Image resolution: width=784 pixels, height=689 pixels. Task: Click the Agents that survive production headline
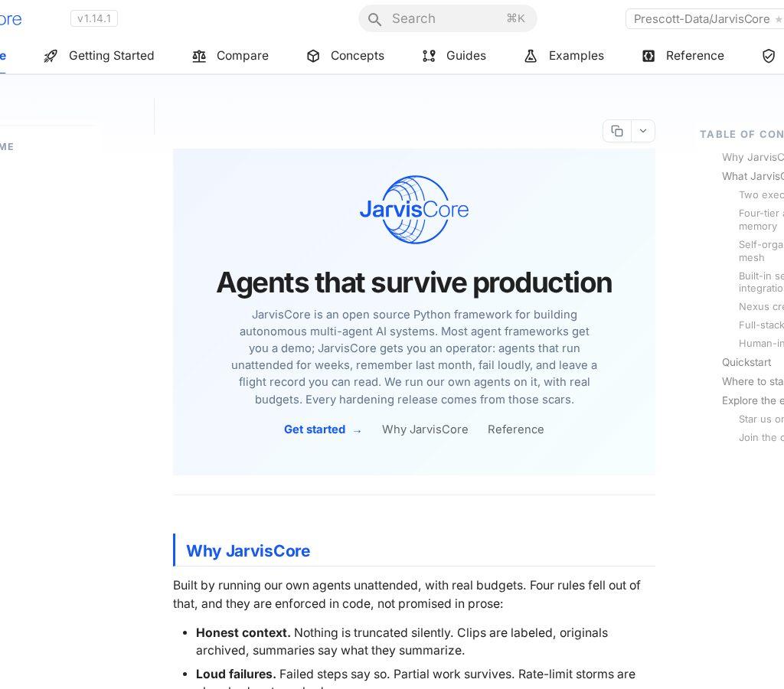414,283
